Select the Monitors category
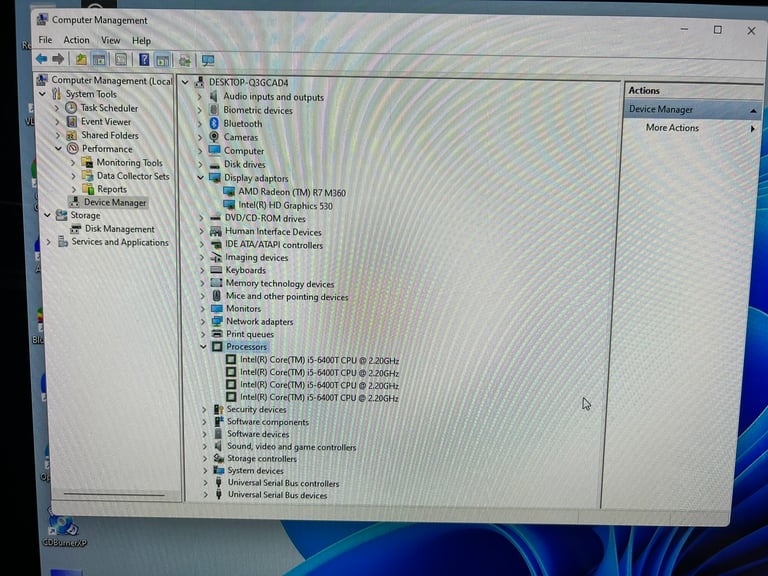Image resolution: width=768 pixels, height=576 pixels. [x=243, y=309]
